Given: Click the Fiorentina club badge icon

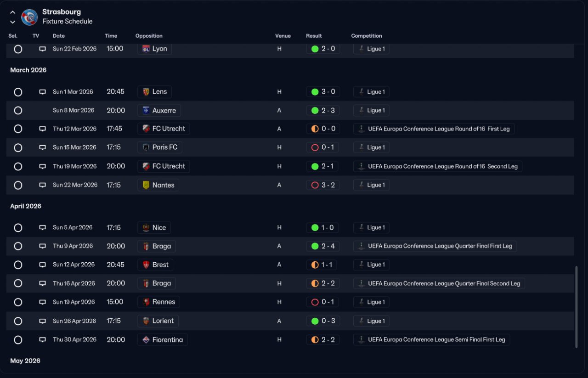Looking at the screenshot, I should (146, 340).
